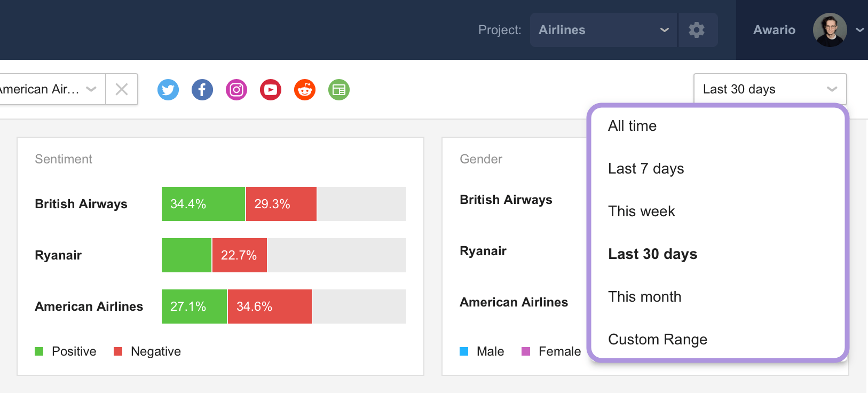
Task: Select All time from the date menu
Action: (718, 126)
